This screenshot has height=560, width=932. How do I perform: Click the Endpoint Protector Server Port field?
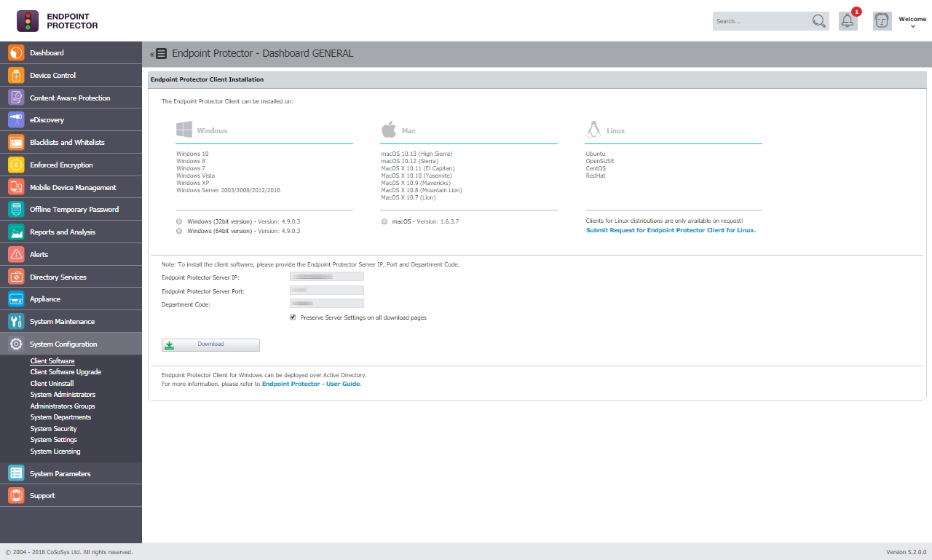327,291
